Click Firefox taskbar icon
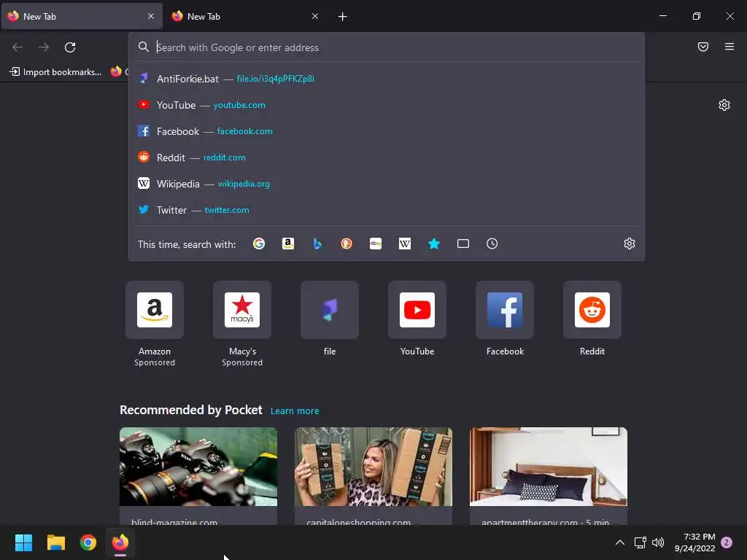This screenshot has height=560, width=747. click(x=120, y=542)
